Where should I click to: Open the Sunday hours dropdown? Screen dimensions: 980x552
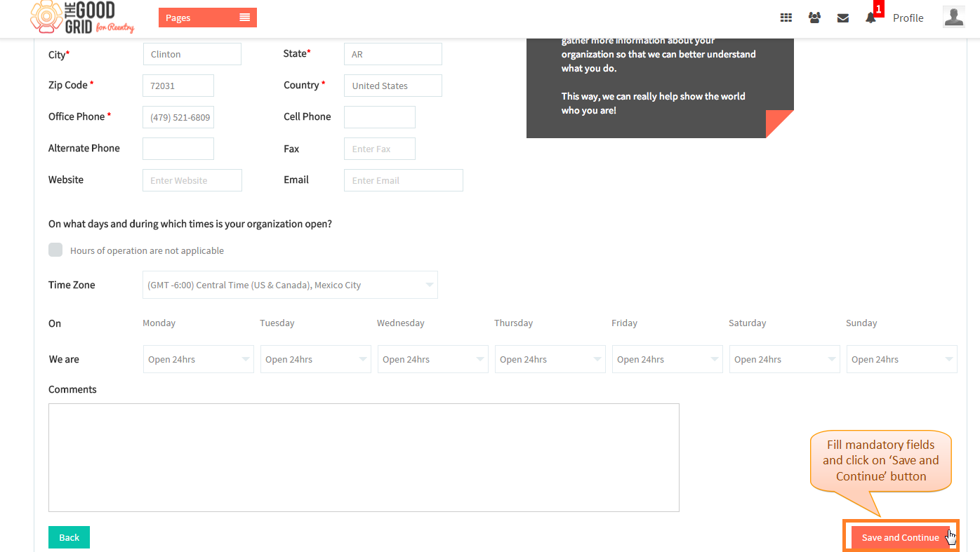[x=902, y=359]
